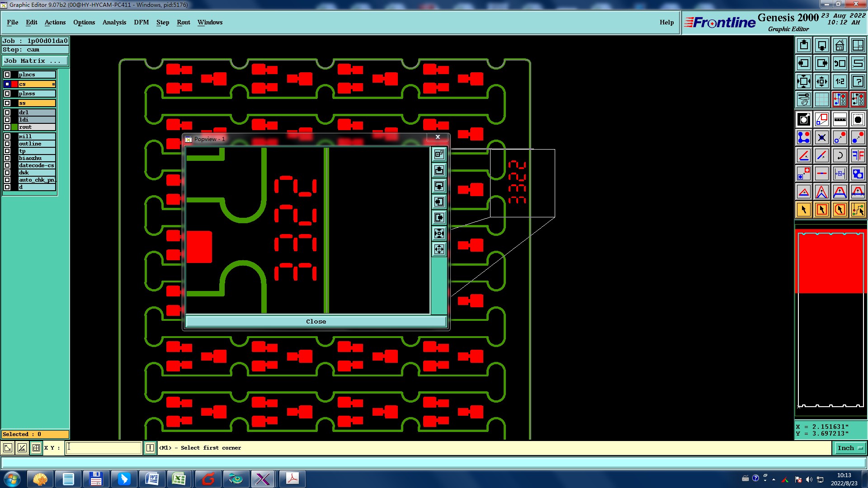Click the first snap mode icon left of XY

8,448
